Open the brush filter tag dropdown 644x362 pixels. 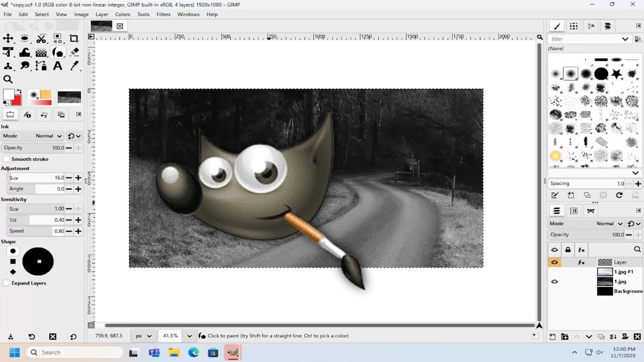[625, 39]
